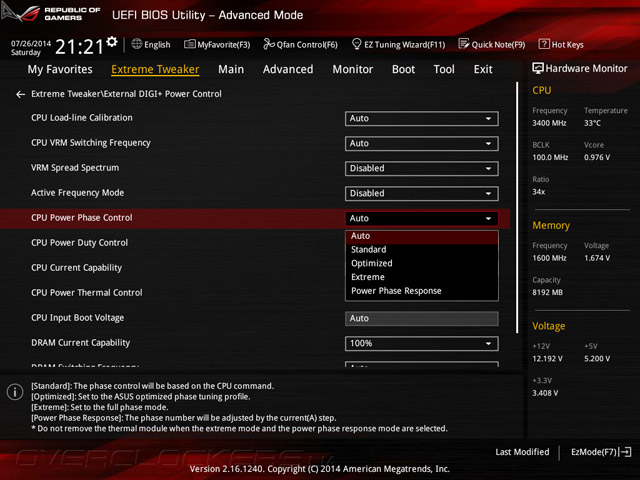Click memory capacity value 8192 MB
Screen dimensions: 640x480
[x=547, y=293]
